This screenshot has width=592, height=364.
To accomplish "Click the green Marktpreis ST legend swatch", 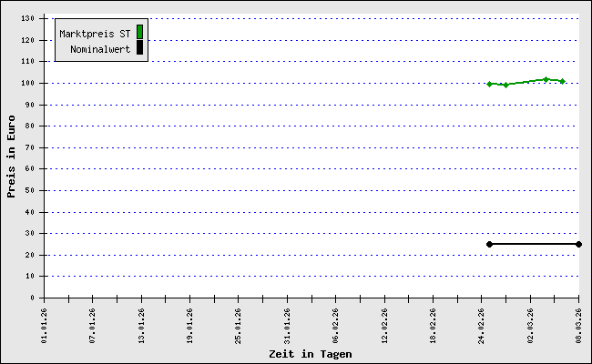I will pyautogui.click(x=139, y=33).
